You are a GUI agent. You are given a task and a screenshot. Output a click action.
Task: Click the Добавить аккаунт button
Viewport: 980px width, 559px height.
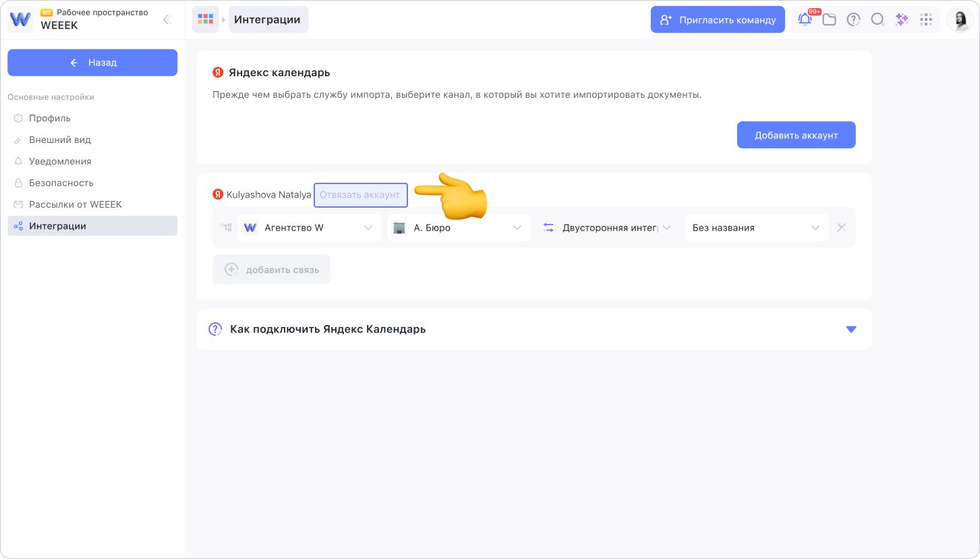(x=796, y=135)
